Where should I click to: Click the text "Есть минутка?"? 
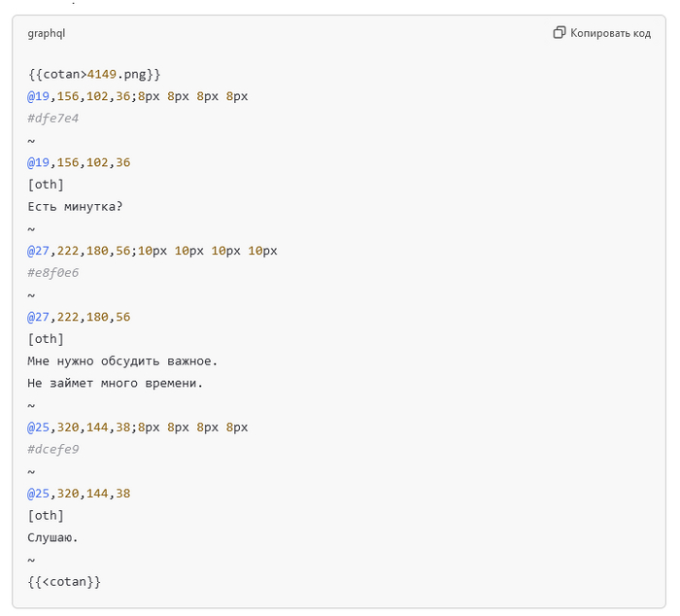76,206
